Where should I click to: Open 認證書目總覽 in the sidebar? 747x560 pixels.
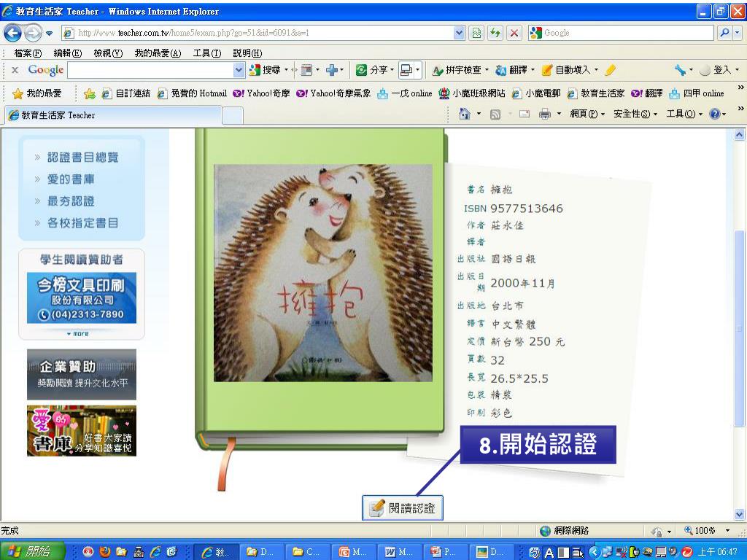83,157
